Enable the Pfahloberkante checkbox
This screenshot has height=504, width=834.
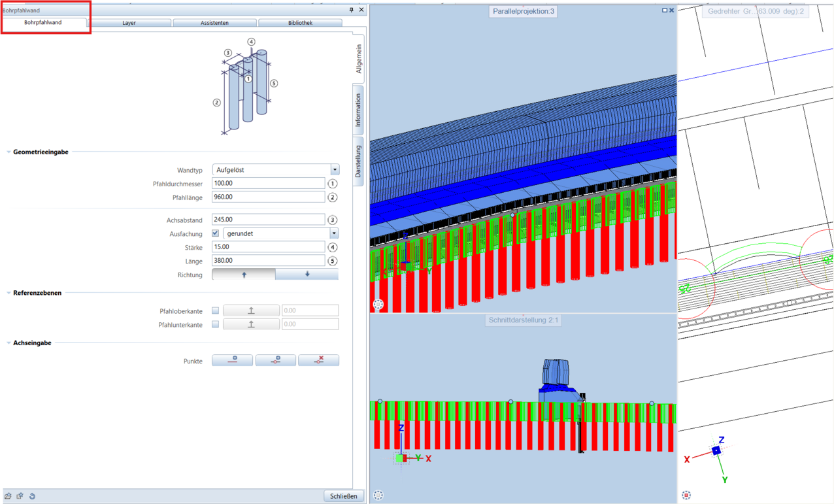tap(216, 311)
